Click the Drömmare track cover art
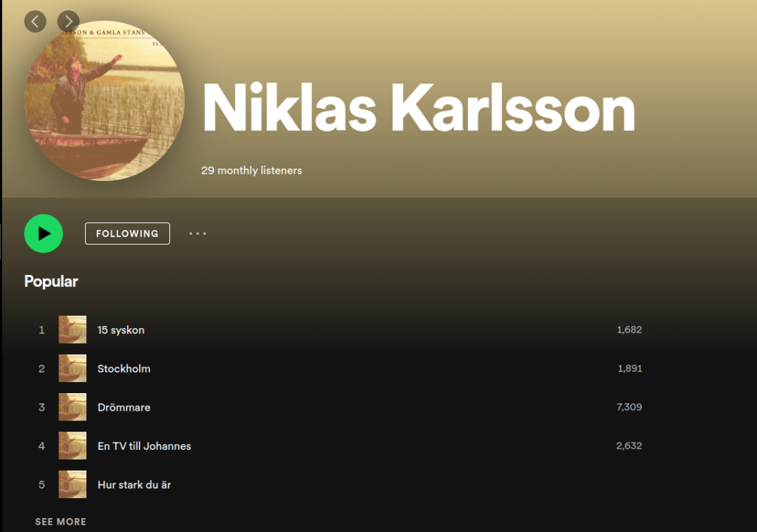This screenshot has height=532, width=757. [72, 407]
